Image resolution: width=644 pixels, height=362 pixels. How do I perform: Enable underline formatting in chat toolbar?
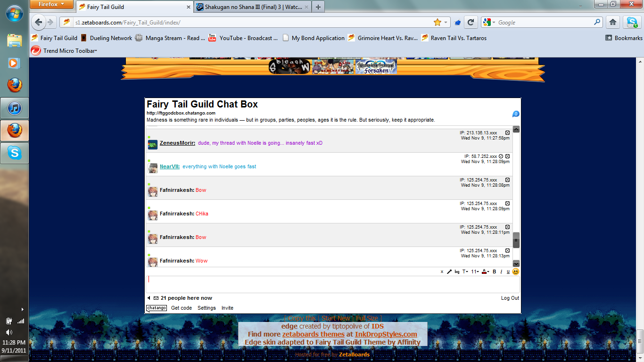508,271
